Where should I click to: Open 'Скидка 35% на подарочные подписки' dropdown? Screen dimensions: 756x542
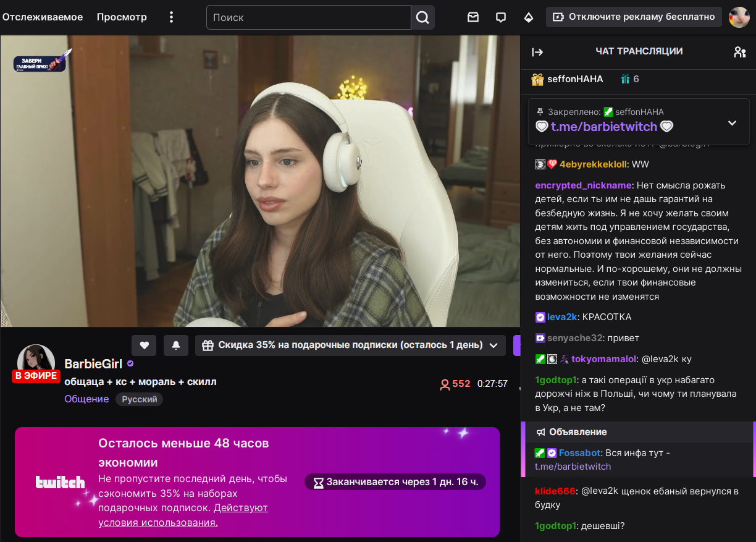point(350,345)
